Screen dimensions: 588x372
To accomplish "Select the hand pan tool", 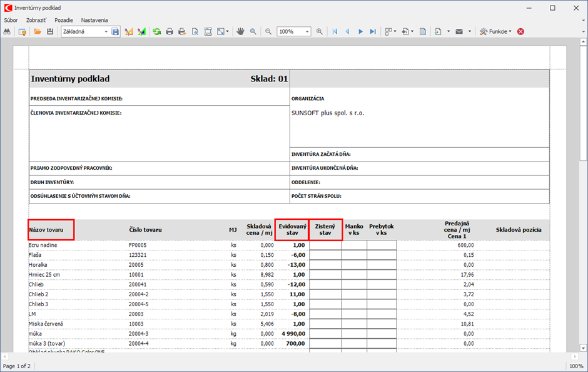I will (x=240, y=31).
